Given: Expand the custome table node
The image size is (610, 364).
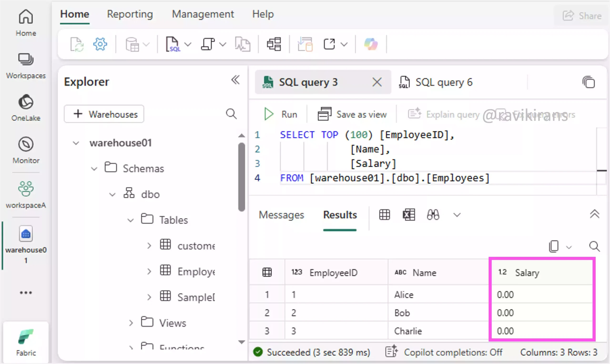Looking at the screenshot, I should (149, 246).
